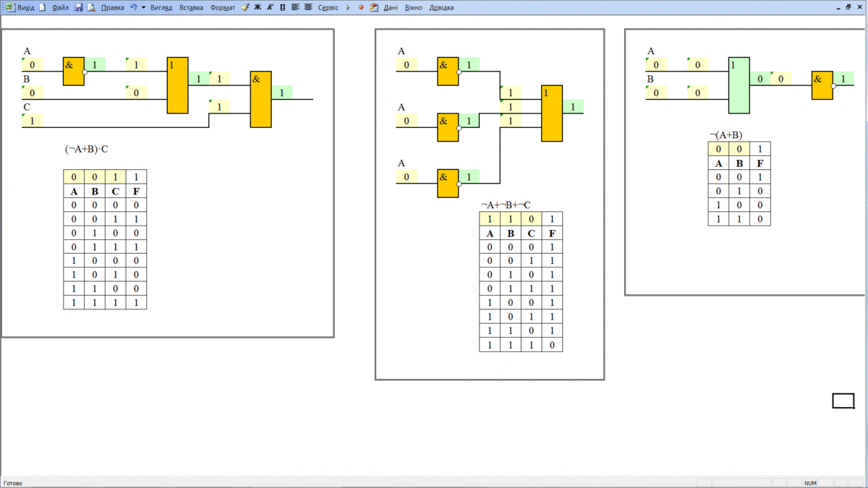Click the Excel workbook icon in menu bar

(10, 7)
